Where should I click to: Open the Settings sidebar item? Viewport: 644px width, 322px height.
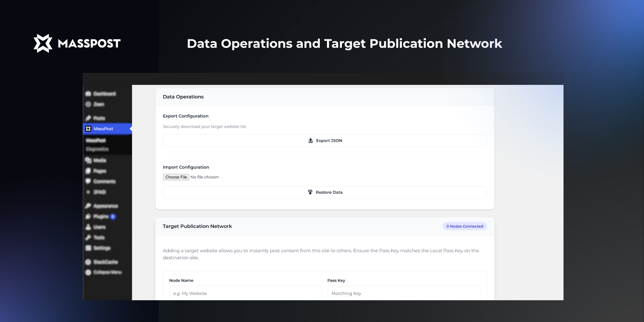click(x=102, y=248)
